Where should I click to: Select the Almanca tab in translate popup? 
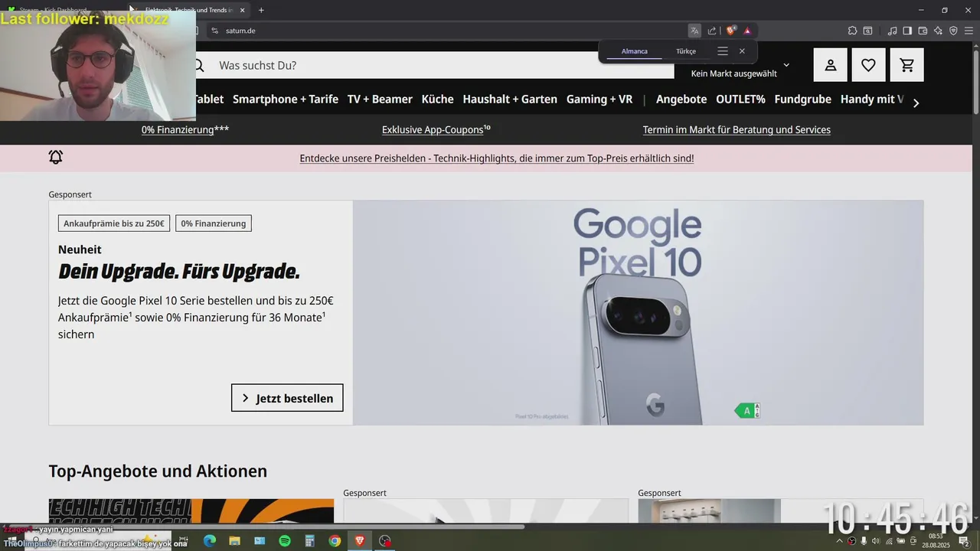(634, 51)
